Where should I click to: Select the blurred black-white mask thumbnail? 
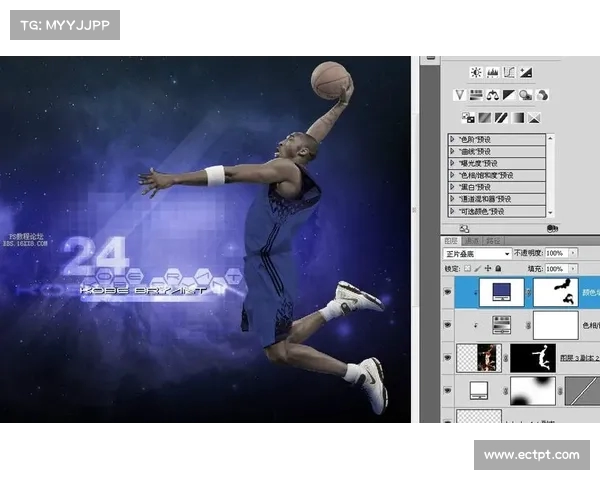(533, 391)
